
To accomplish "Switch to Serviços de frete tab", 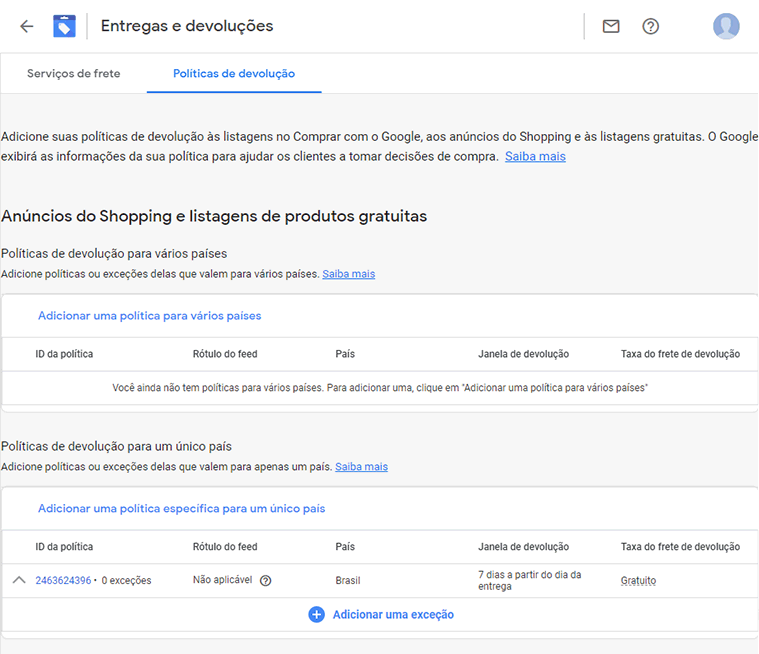I will [74, 74].
